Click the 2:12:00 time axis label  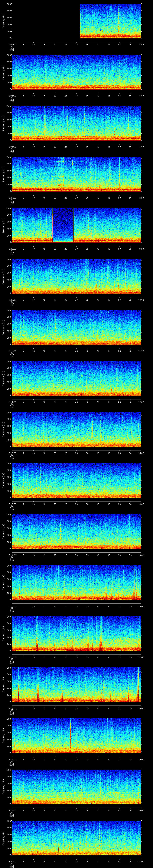12,453
